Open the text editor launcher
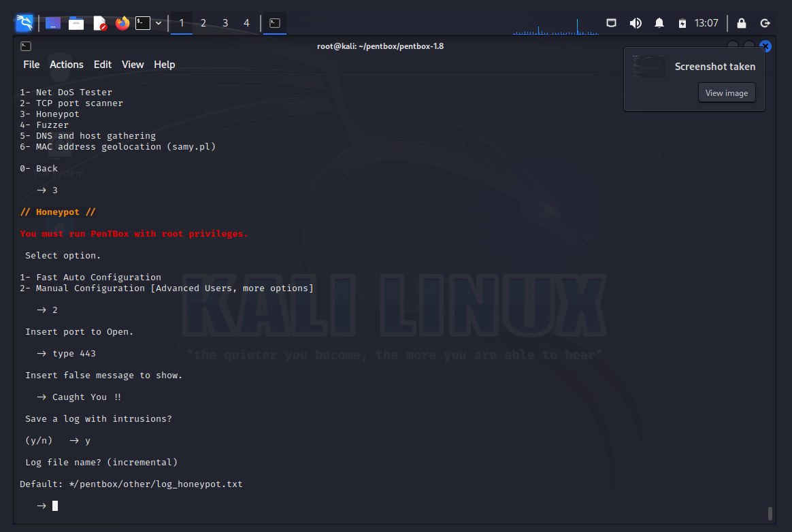792x532 pixels. coord(99,23)
